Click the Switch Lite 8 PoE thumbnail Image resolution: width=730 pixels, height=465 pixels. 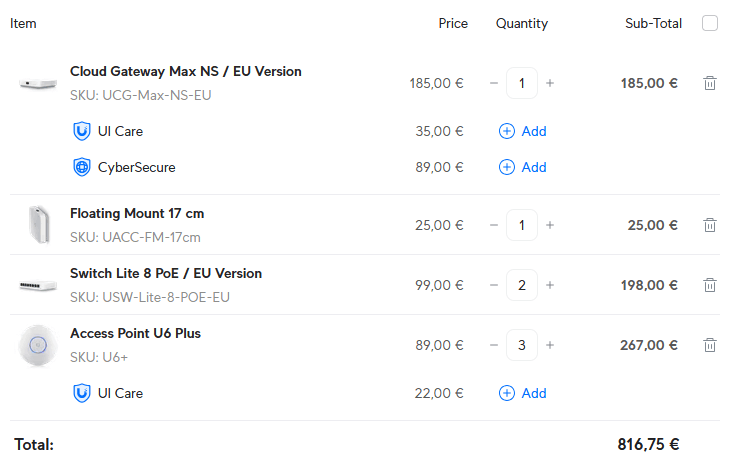click(38, 285)
